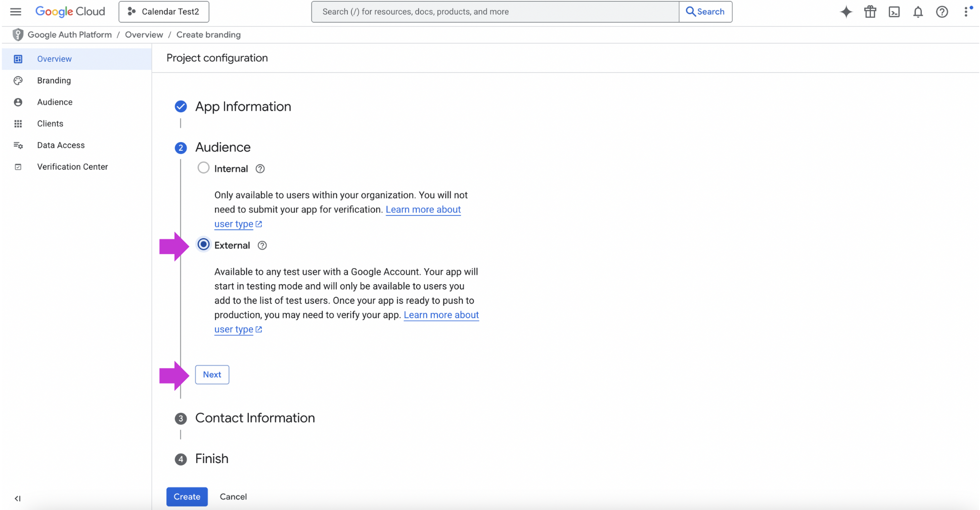
Task: Show help tooltip for External user type
Action: click(x=262, y=245)
